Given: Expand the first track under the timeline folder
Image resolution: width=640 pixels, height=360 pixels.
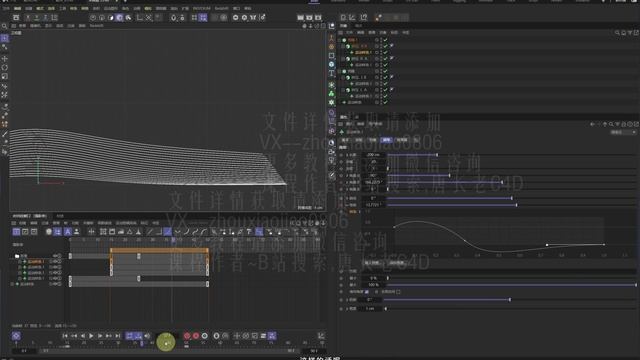Looking at the screenshot, I should tap(20, 262).
